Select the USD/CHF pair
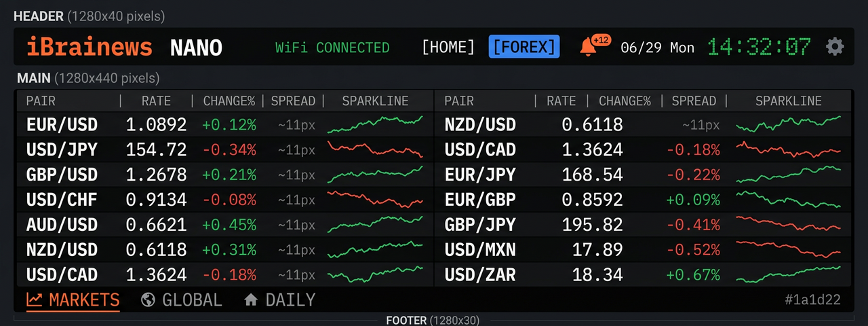Screen dimensions: 868x326 [62, 200]
